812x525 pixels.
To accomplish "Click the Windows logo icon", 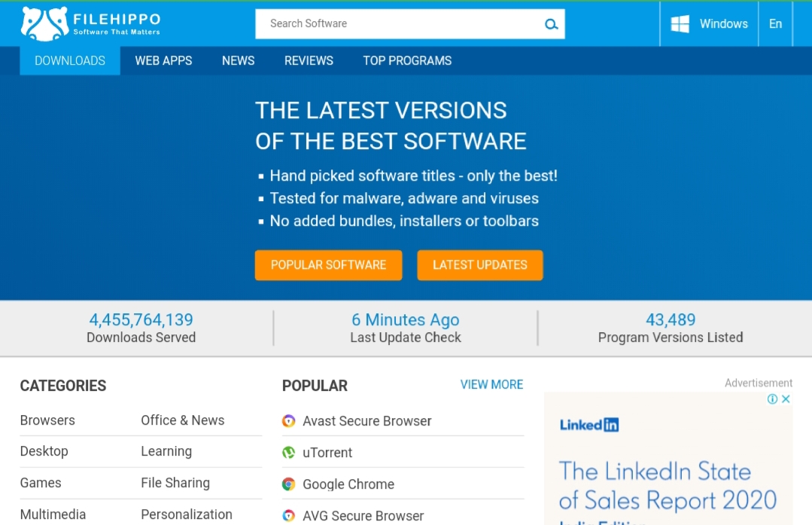I will (x=680, y=24).
